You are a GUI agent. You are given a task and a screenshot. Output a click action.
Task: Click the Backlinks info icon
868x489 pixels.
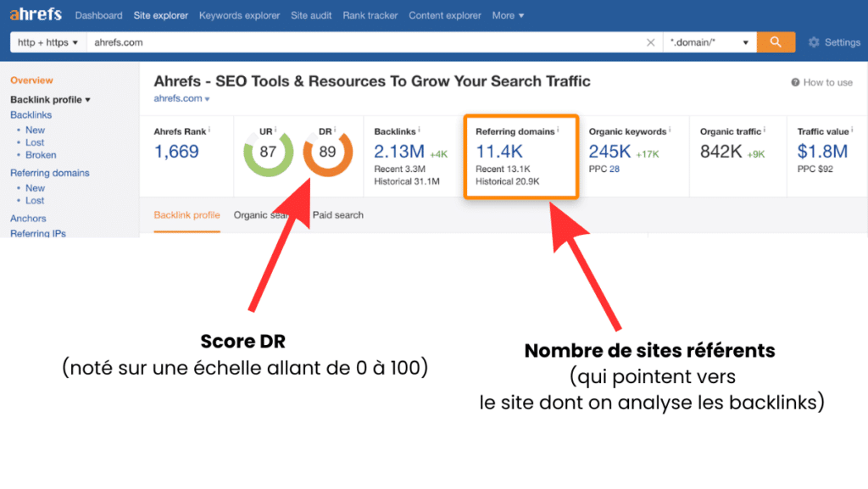pos(419,130)
